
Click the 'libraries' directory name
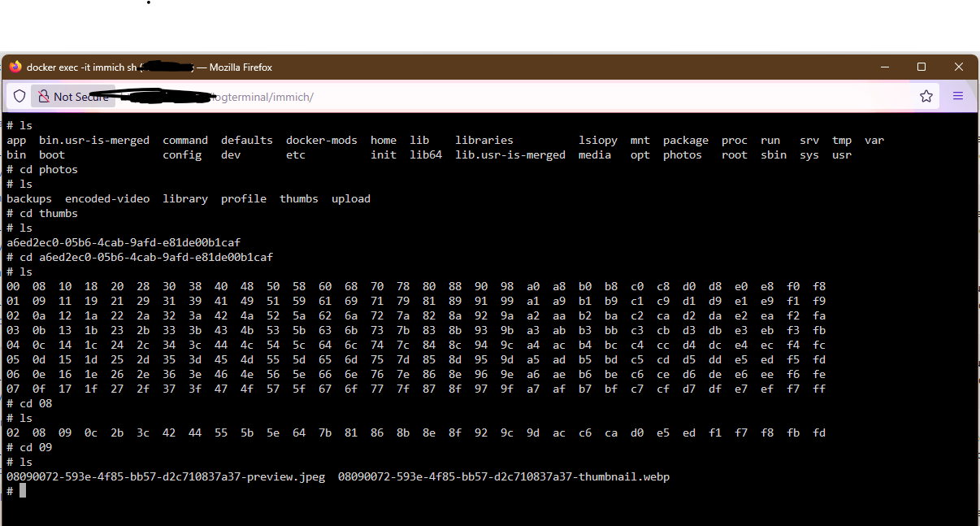click(484, 141)
